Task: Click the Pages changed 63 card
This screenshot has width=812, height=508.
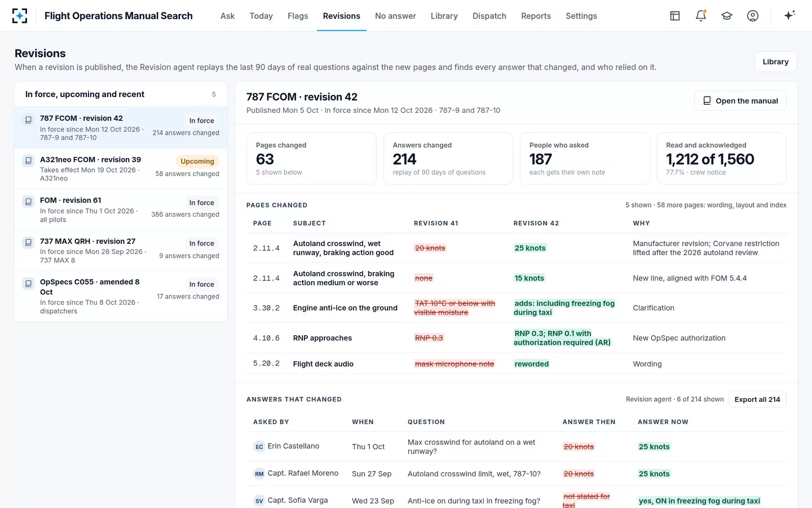Action: pos(311,158)
